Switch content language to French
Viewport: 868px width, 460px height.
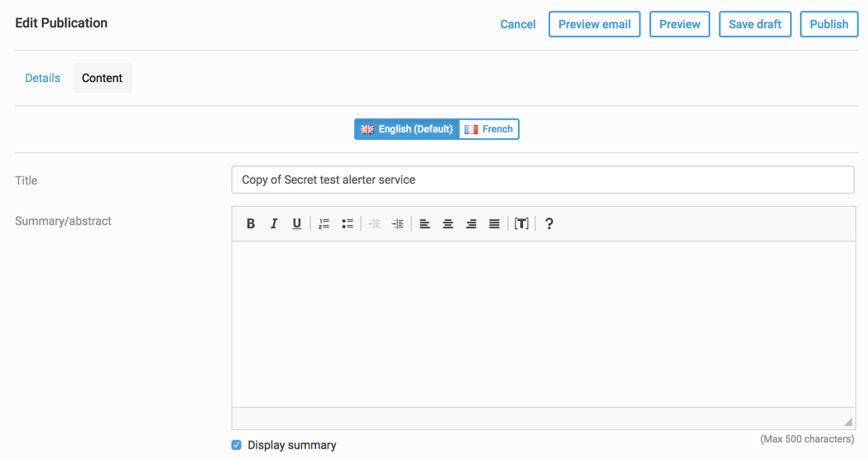489,129
